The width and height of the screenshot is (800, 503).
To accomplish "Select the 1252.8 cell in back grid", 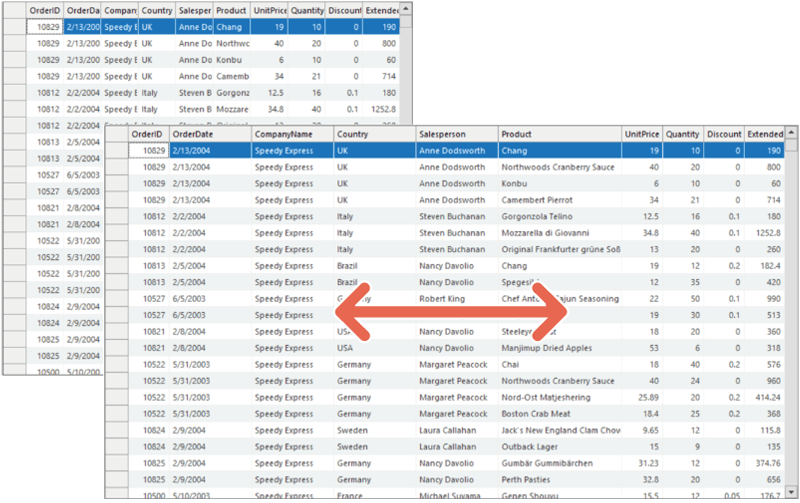I will click(381, 109).
